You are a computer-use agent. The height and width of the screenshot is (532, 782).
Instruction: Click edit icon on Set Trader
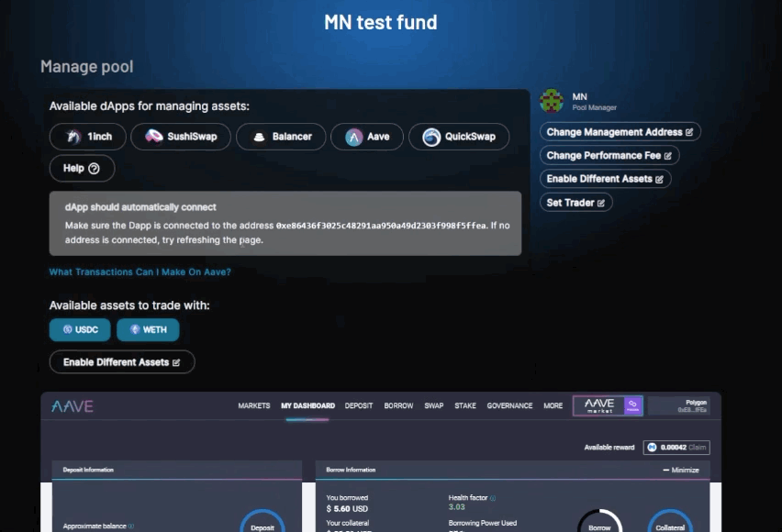[601, 203]
